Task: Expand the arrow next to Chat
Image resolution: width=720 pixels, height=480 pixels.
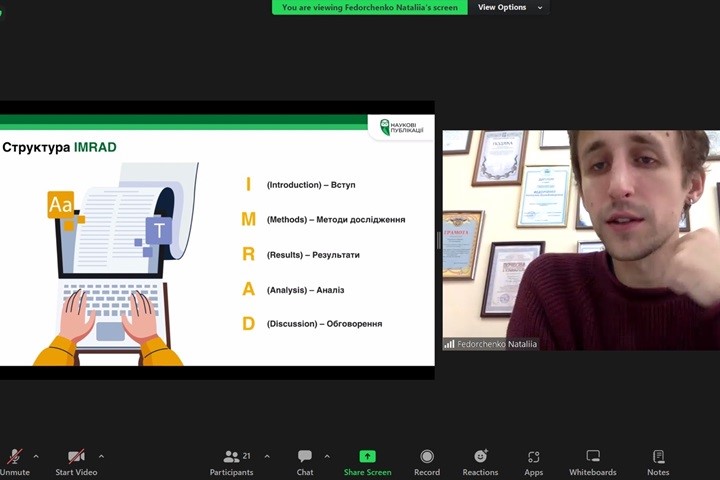Action: point(327,456)
